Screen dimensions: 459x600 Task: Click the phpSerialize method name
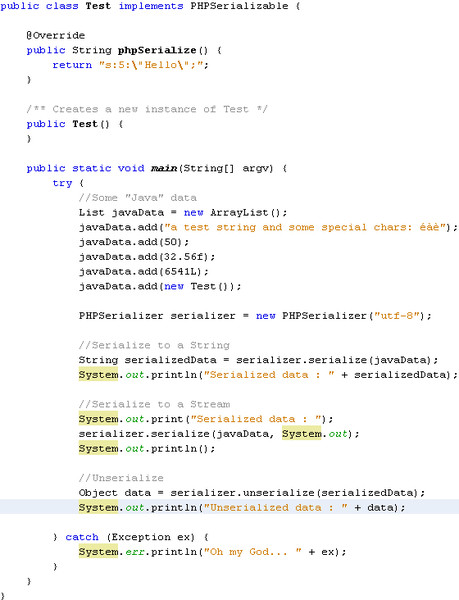156,50
